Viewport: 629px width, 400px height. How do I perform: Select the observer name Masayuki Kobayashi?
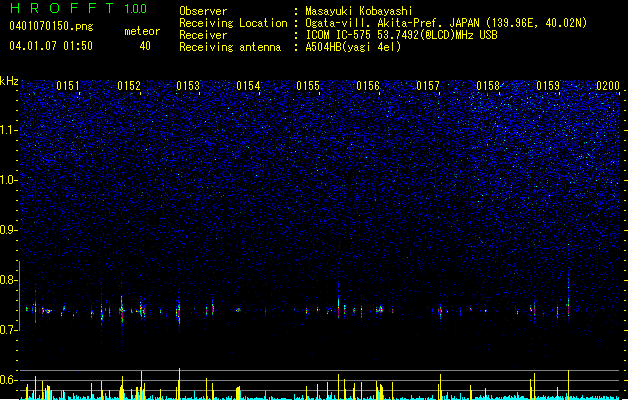pos(359,11)
